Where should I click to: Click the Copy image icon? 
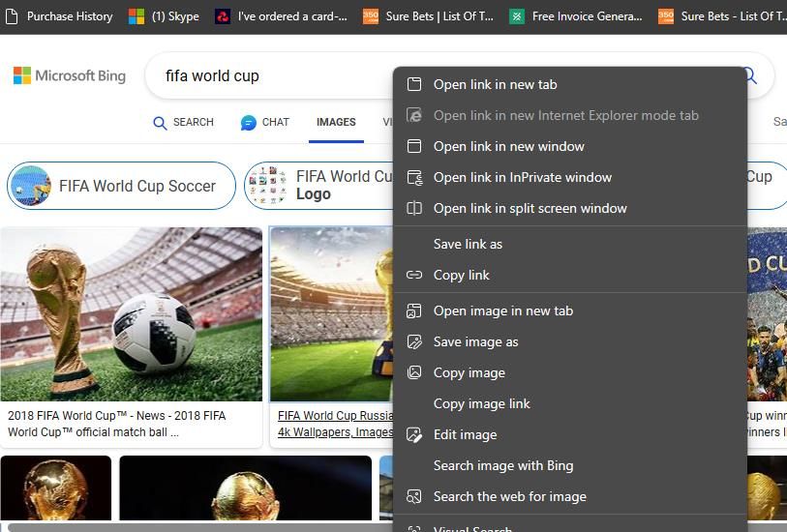(x=414, y=372)
